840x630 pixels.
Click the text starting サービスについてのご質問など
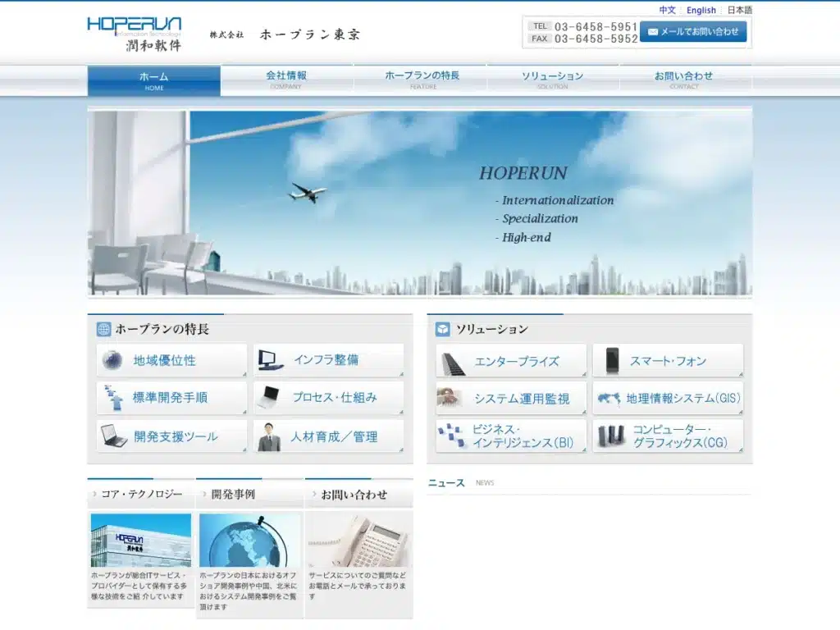coord(358,586)
